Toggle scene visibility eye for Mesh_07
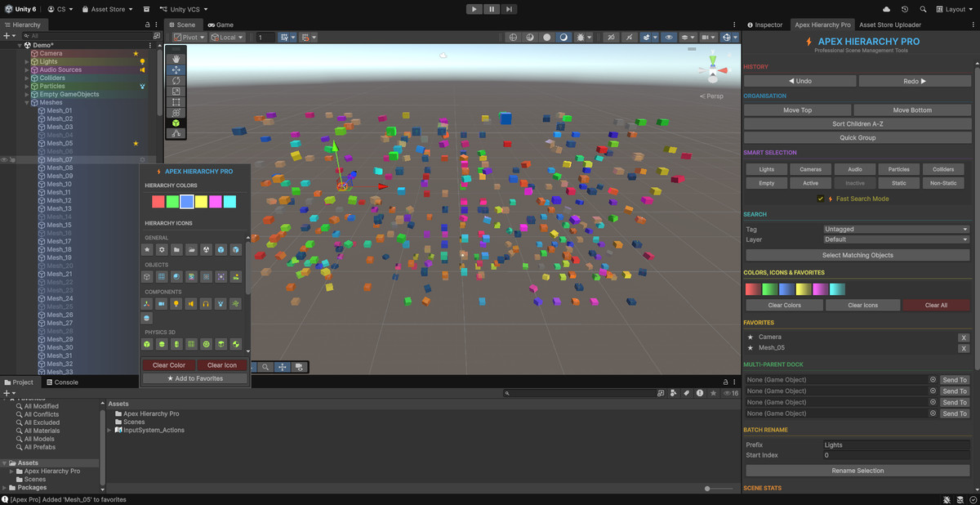The height and width of the screenshot is (505, 980). [4, 159]
